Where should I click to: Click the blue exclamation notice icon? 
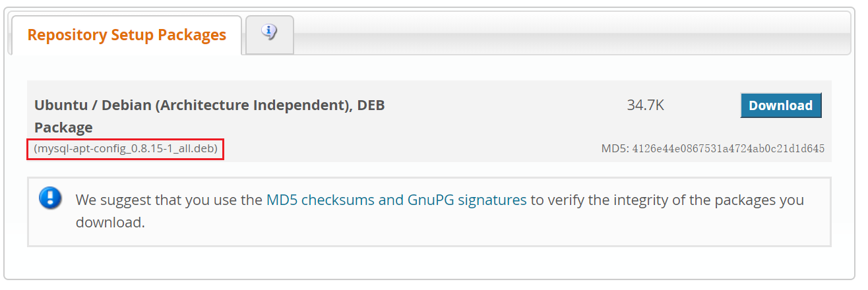click(50, 198)
